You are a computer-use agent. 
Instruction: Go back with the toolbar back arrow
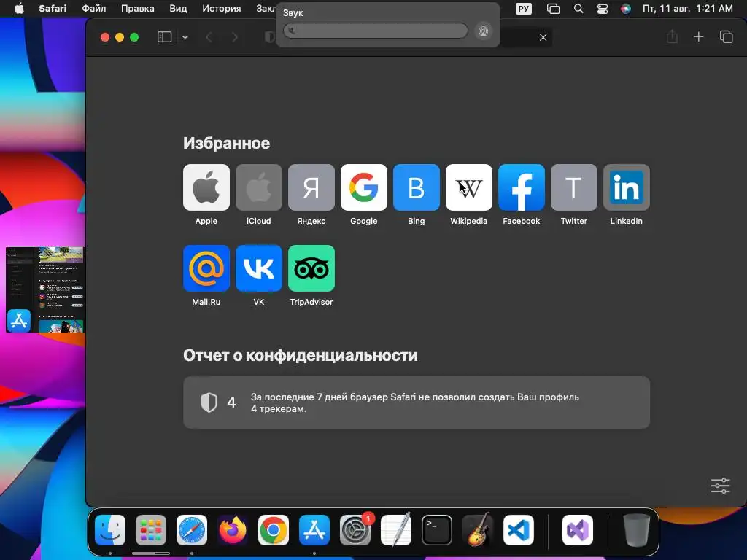(x=209, y=37)
